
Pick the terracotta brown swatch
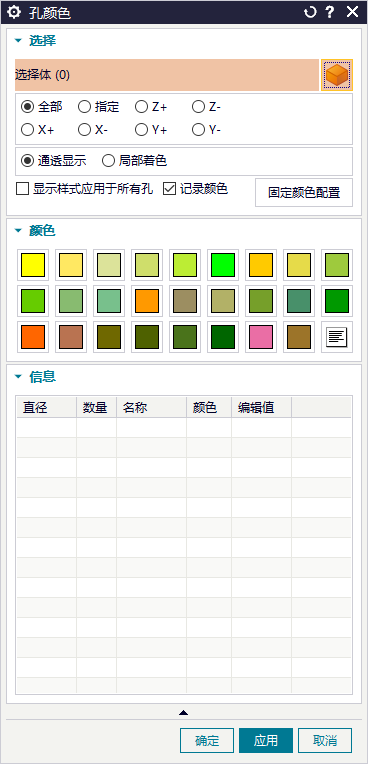pos(71,337)
